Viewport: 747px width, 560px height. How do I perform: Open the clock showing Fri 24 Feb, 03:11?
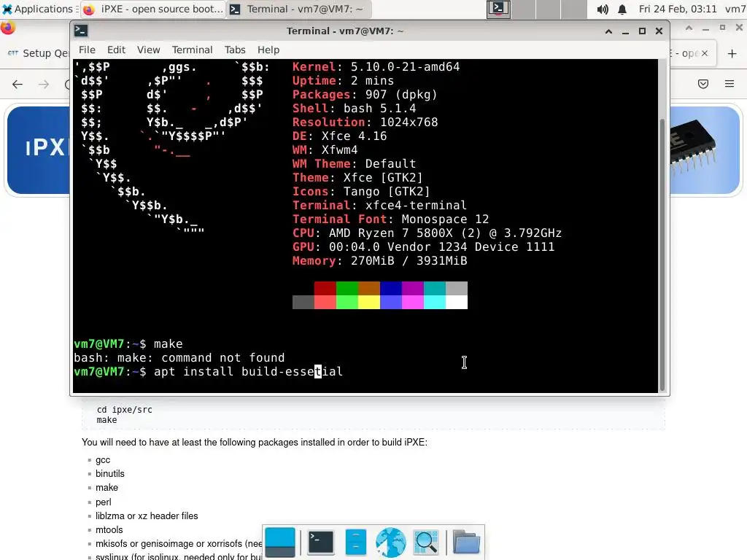point(678,9)
